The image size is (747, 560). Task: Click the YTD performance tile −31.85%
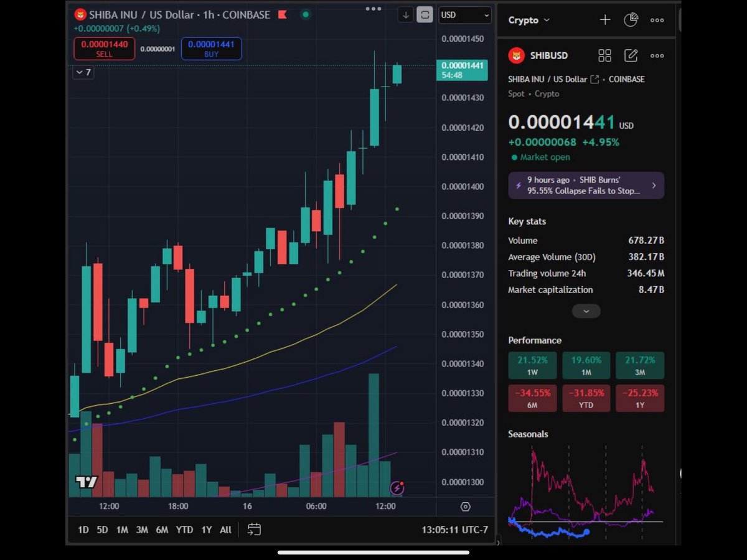586,398
